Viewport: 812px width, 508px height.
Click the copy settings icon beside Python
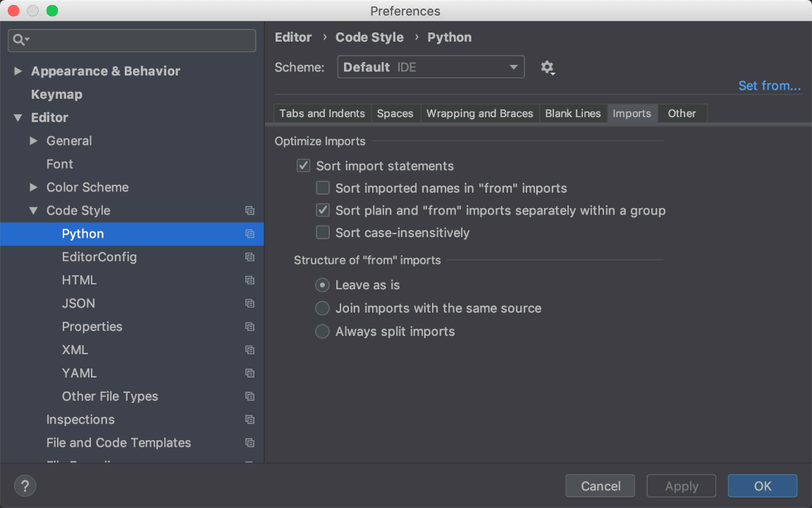(x=250, y=234)
